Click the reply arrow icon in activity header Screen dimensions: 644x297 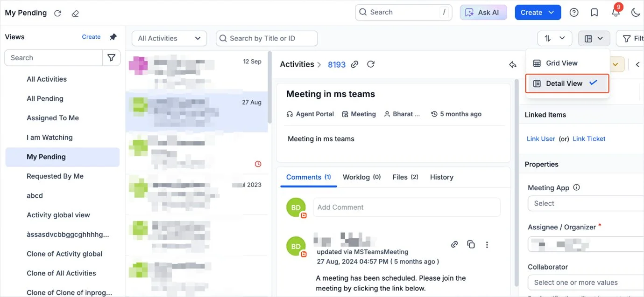click(x=512, y=64)
